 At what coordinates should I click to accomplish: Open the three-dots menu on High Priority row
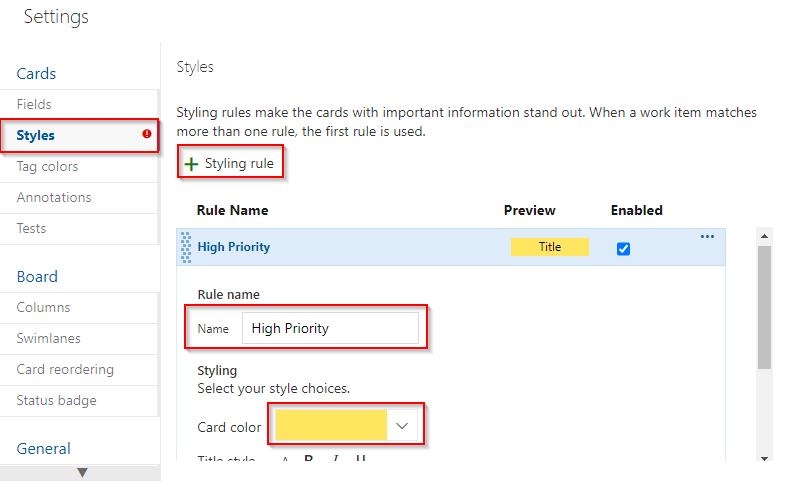tap(707, 236)
